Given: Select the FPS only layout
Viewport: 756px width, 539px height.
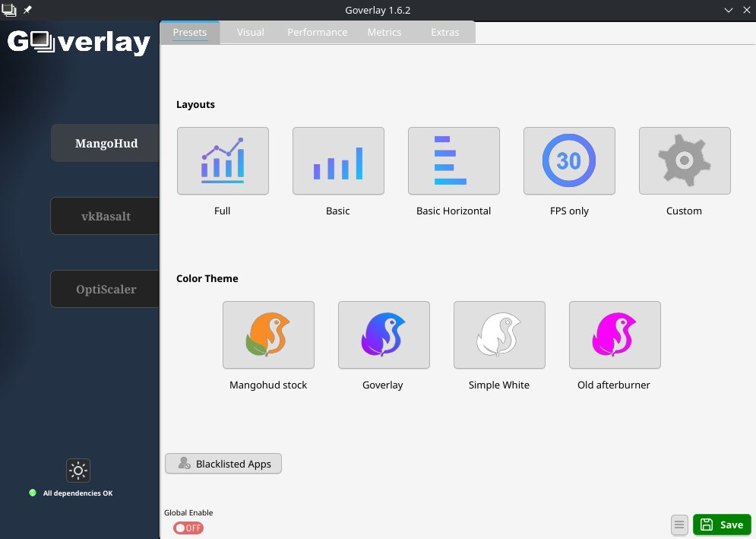Looking at the screenshot, I should click(569, 160).
